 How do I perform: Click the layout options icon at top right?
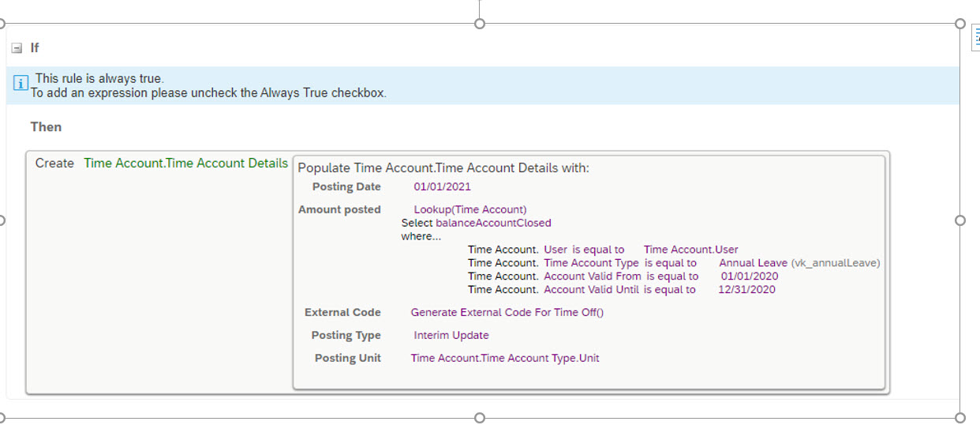pyautogui.click(x=975, y=40)
